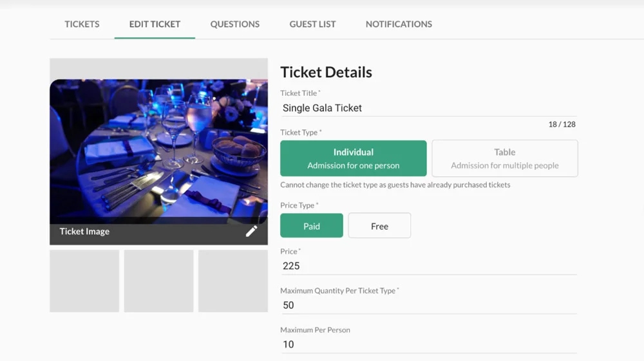The image size is (644, 361).
Task: Select the Edit Ticket tab
Action: tap(155, 24)
